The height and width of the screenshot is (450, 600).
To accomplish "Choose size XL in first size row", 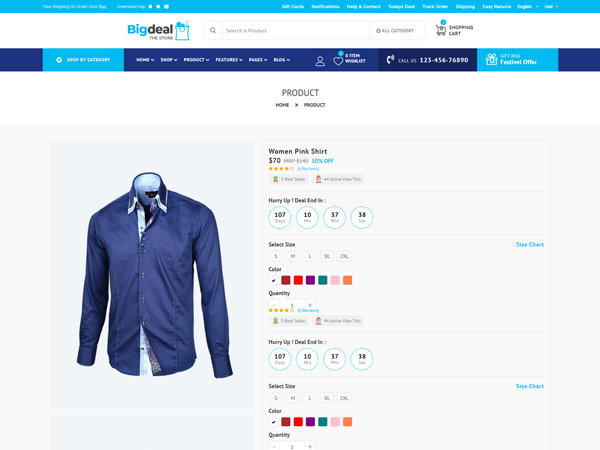I will click(x=327, y=256).
